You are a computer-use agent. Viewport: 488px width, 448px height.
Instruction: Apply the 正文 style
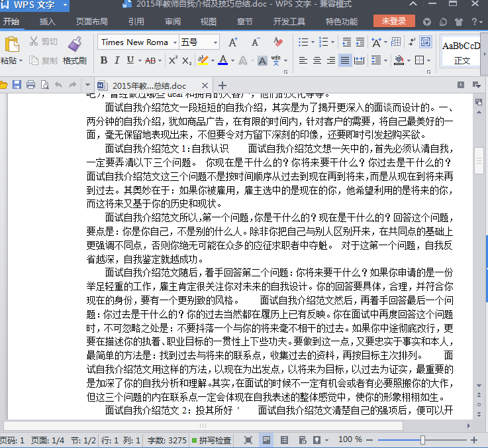tap(462, 52)
